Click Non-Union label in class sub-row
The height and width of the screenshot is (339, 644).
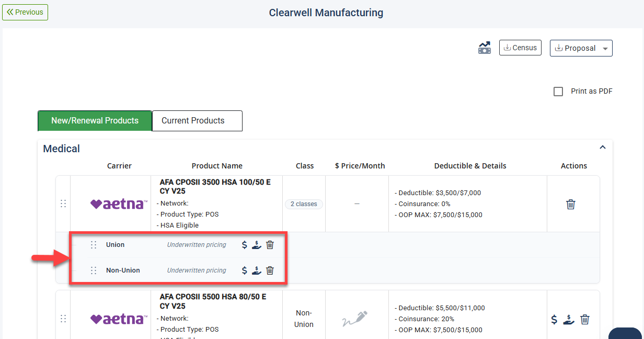coord(123,270)
